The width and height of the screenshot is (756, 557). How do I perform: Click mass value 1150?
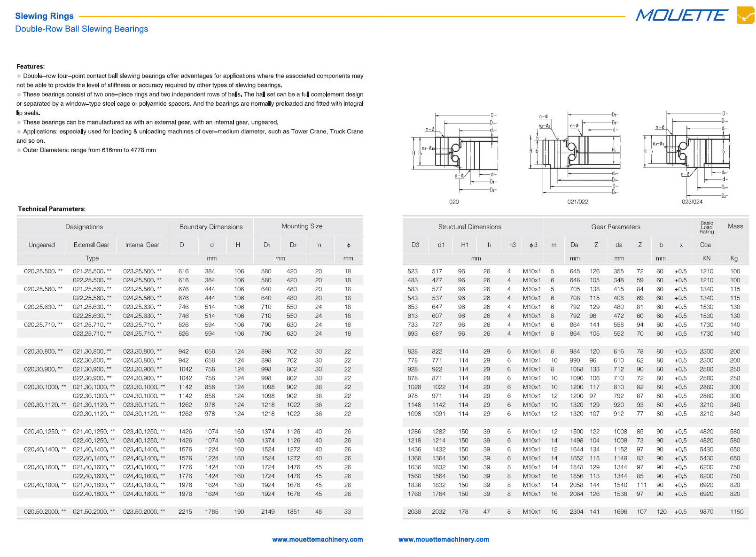pyautogui.click(x=737, y=512)
